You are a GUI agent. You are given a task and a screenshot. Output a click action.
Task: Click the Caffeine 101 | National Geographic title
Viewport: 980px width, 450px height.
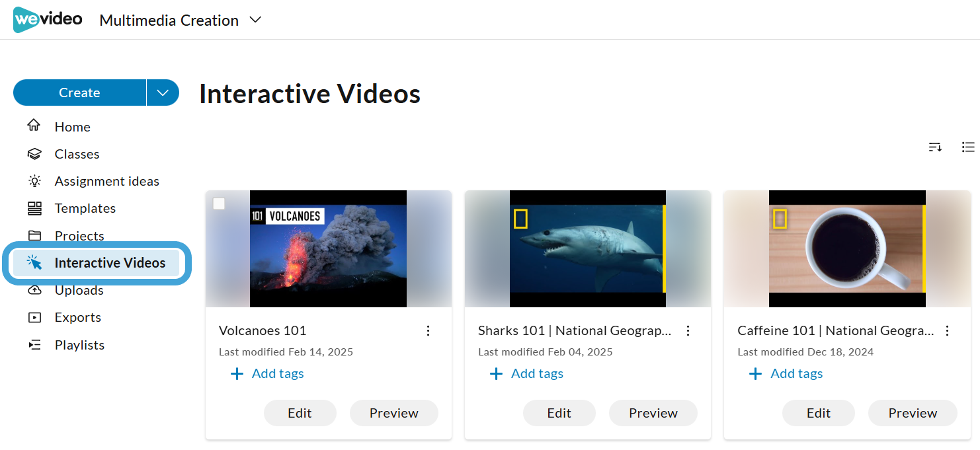click(x=836, y=330)
